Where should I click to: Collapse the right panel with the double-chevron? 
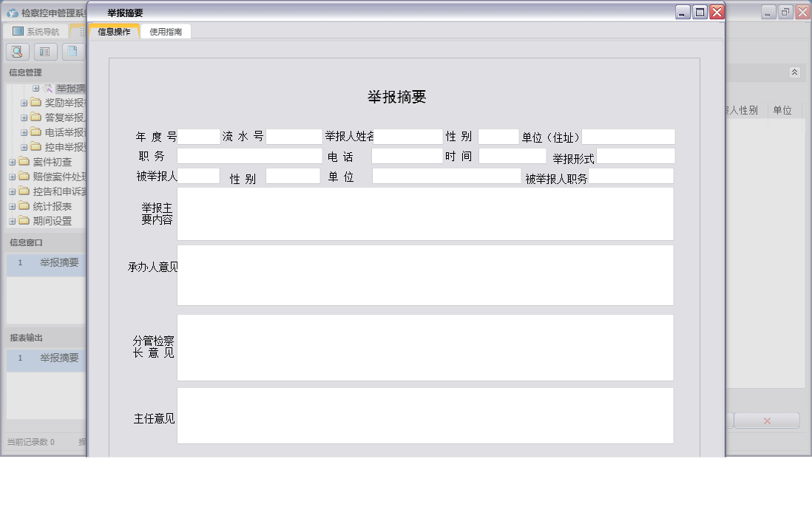pyautogui.click(x=795, y=72)
